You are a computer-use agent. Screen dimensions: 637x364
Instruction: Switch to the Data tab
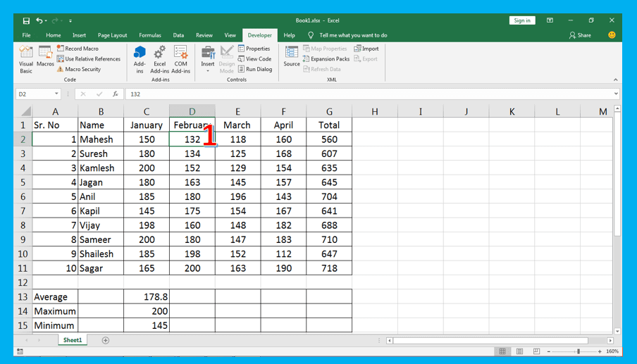click(x=178, y=35)
